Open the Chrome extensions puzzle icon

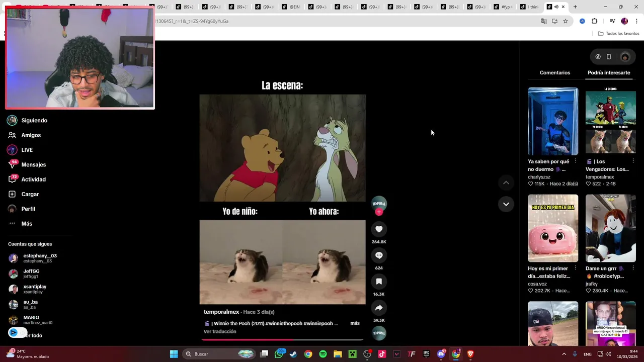tap(594, 21)
